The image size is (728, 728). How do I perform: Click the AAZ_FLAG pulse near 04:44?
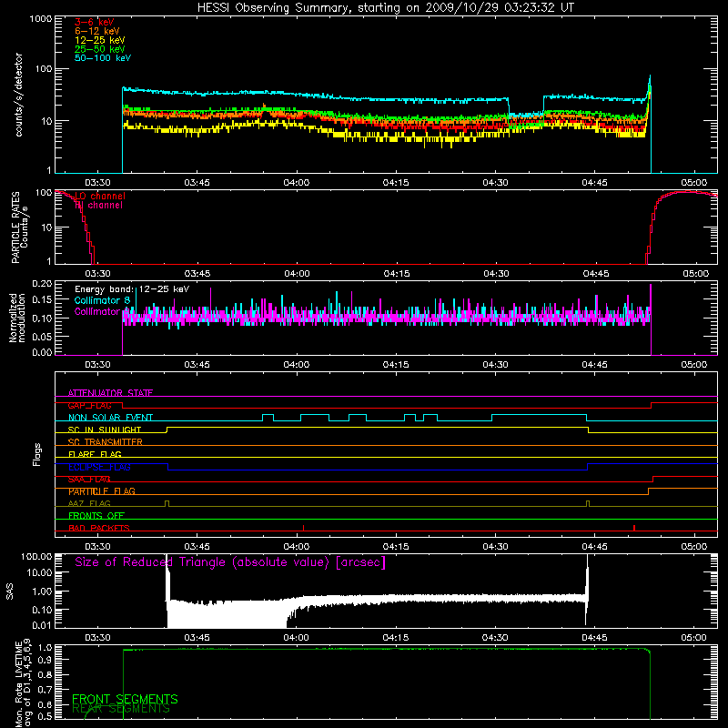click(x=588, y=504)
